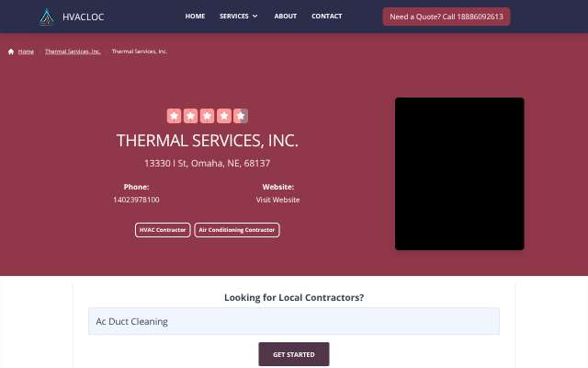
Task: Open the Visit Website link
Action: point(277,200)
